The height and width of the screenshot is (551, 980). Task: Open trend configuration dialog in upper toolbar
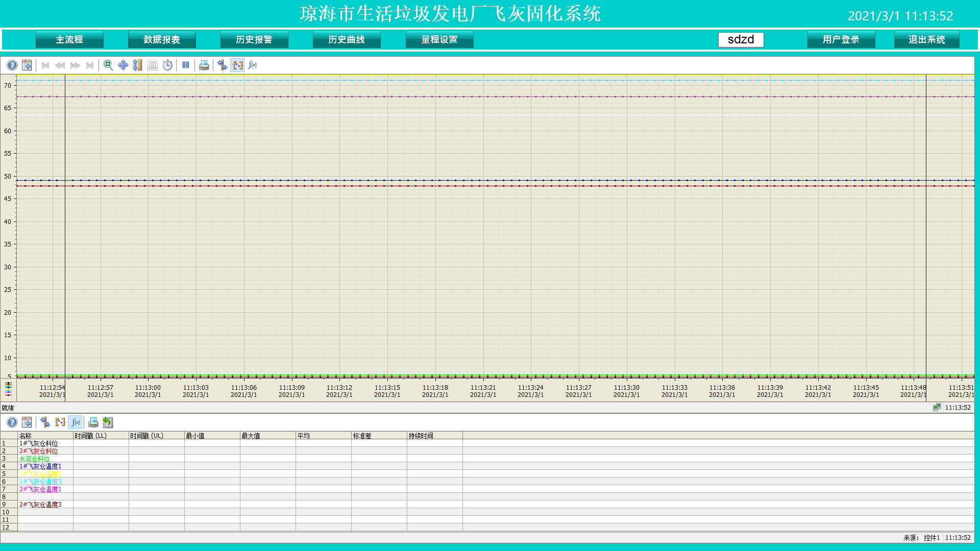point(27,65)
